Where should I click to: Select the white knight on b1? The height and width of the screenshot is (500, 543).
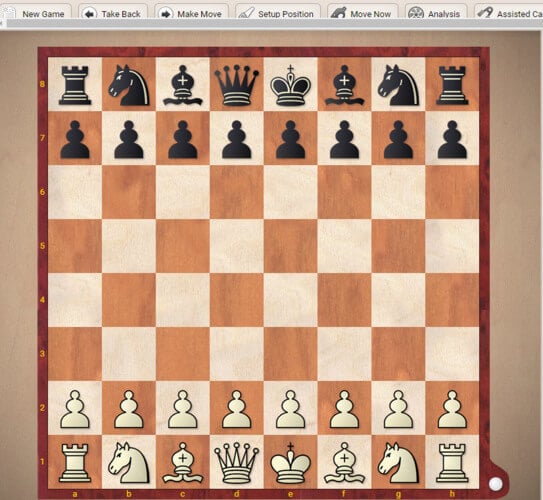pos(129,463)
